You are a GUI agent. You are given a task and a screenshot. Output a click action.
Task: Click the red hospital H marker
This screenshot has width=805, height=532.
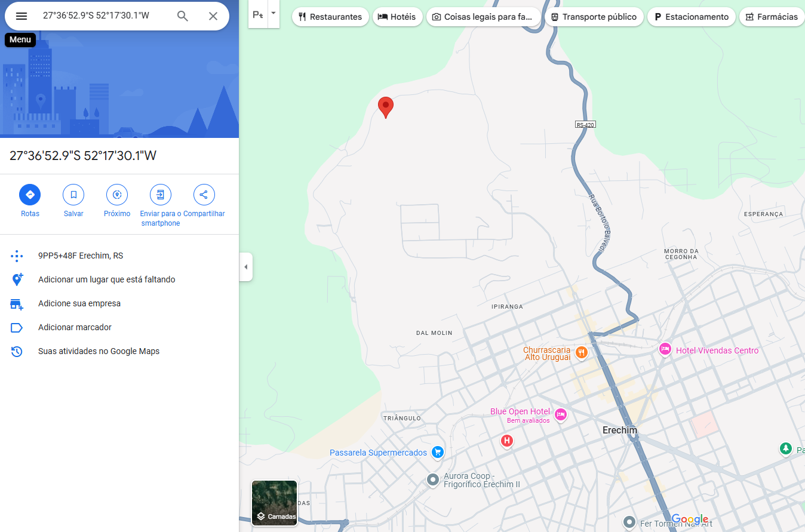(506, 441)
